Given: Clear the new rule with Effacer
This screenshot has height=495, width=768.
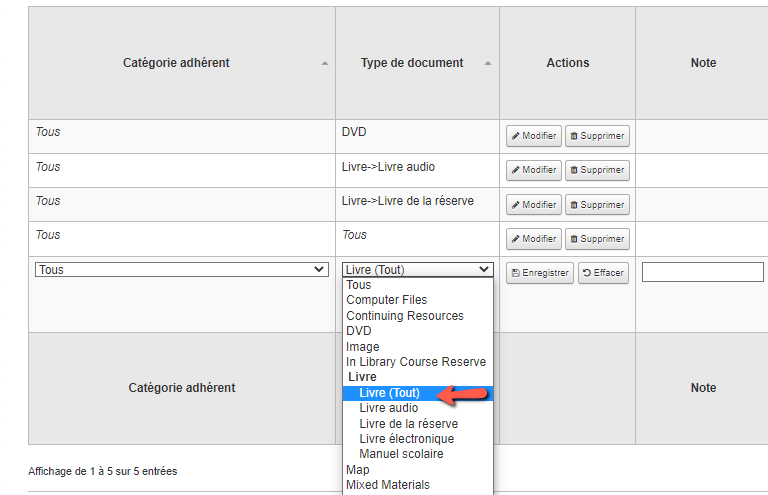Looking at the screenshot, I should click(x=603, y=273).
